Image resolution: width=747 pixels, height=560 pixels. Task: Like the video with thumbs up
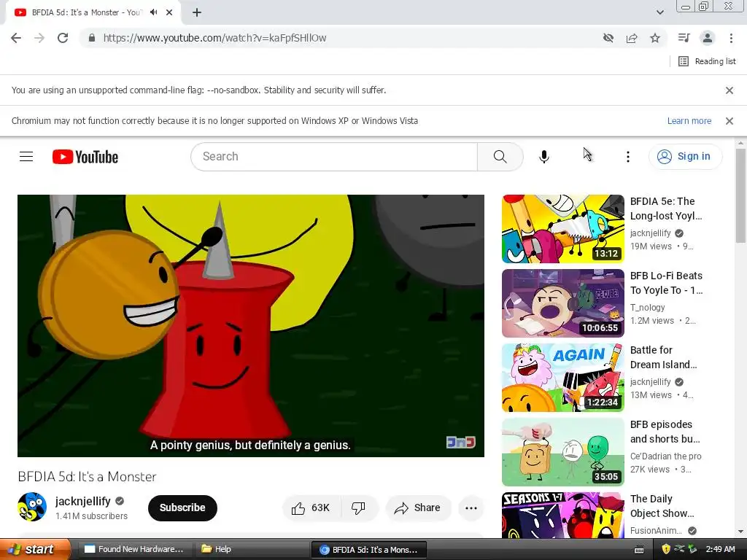click(x=311, y=508)
